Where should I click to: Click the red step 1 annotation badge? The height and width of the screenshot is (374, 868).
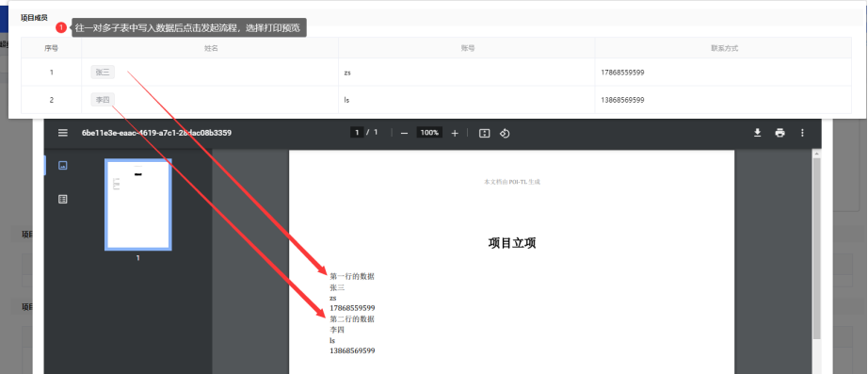tap(61, 27)
